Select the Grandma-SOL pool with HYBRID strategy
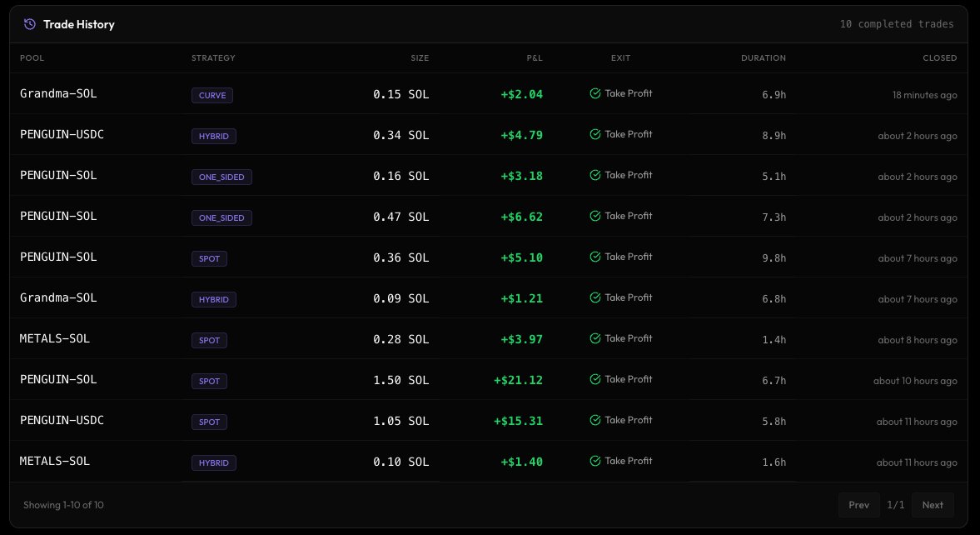Viewport: 980px width, 535px height. (x=58, y=297)
